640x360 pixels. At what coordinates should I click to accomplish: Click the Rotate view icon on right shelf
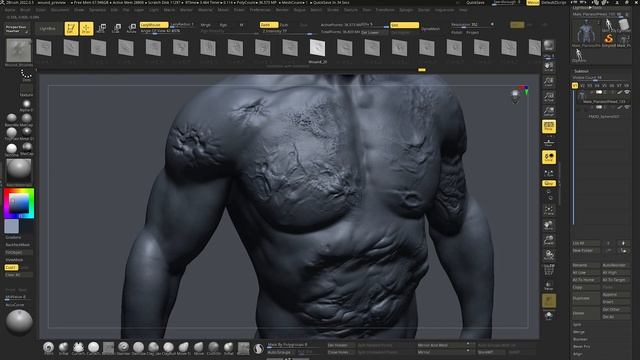549,255
